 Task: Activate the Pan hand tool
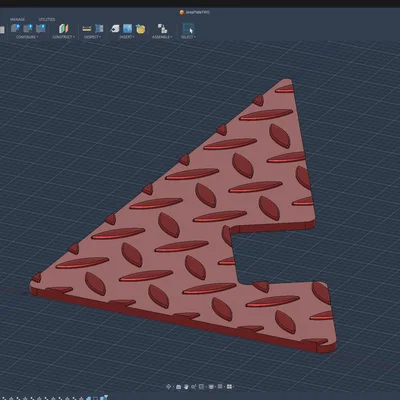click(186, 387)
